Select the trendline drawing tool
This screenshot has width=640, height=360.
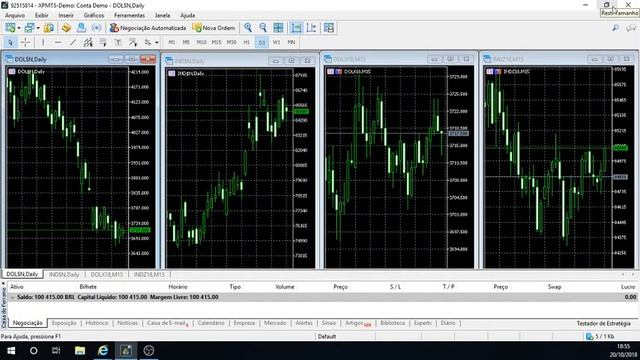coord(73,42)
